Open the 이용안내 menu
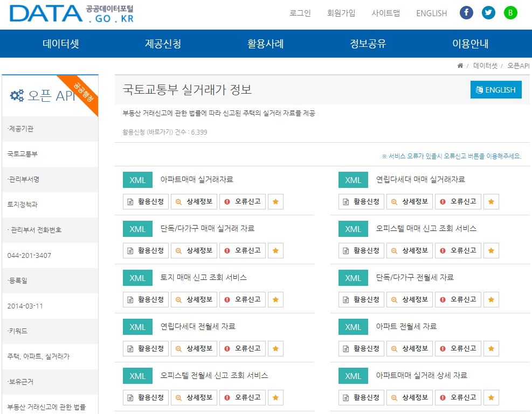The width and height of the screenshot is (532, 414). tap(470, 44)
